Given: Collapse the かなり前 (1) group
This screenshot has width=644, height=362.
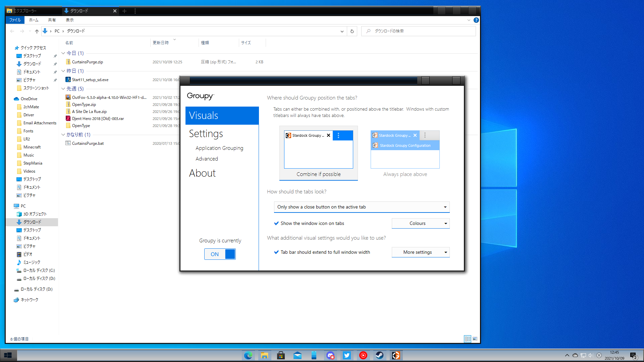Looking at the screenshot, I should pyautogui.click(x=63, y=134).
